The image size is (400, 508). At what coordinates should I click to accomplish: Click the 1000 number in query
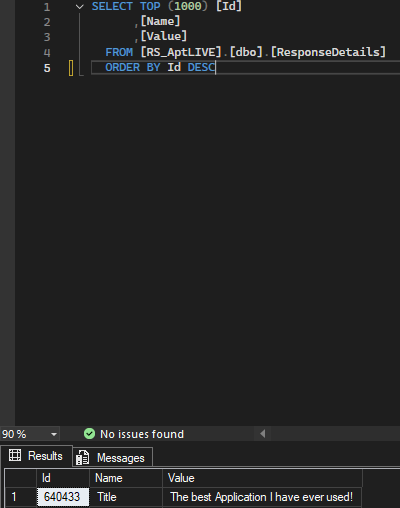[188, 6]
